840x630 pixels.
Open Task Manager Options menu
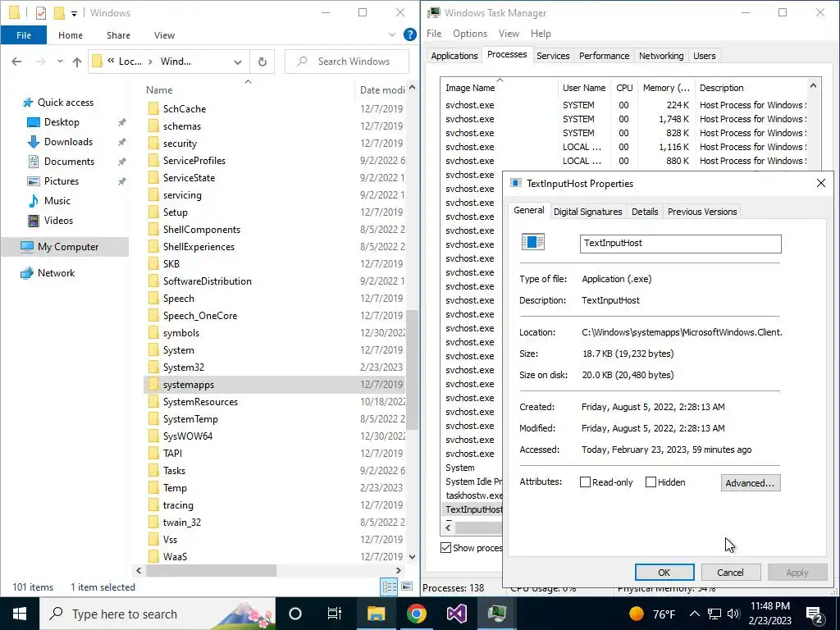[x=470, y=34]
